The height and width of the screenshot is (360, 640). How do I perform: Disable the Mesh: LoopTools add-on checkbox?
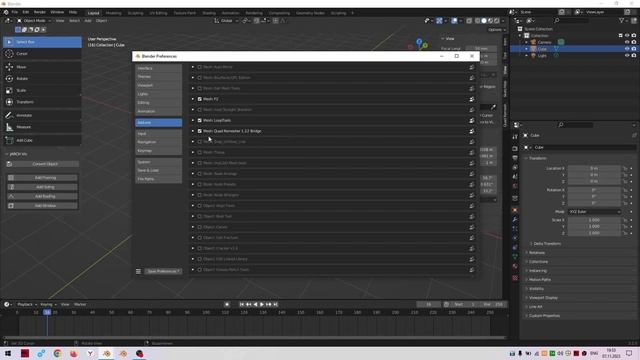(200, 120)
